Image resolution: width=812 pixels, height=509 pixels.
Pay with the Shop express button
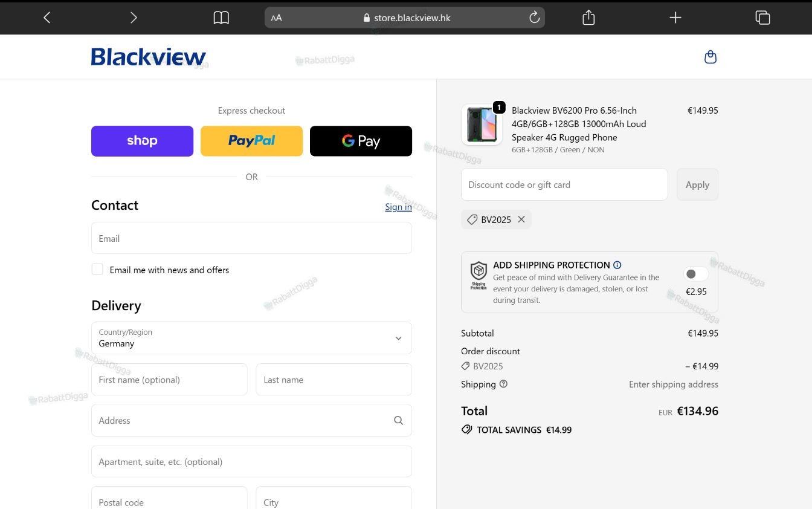pos(142,141)
